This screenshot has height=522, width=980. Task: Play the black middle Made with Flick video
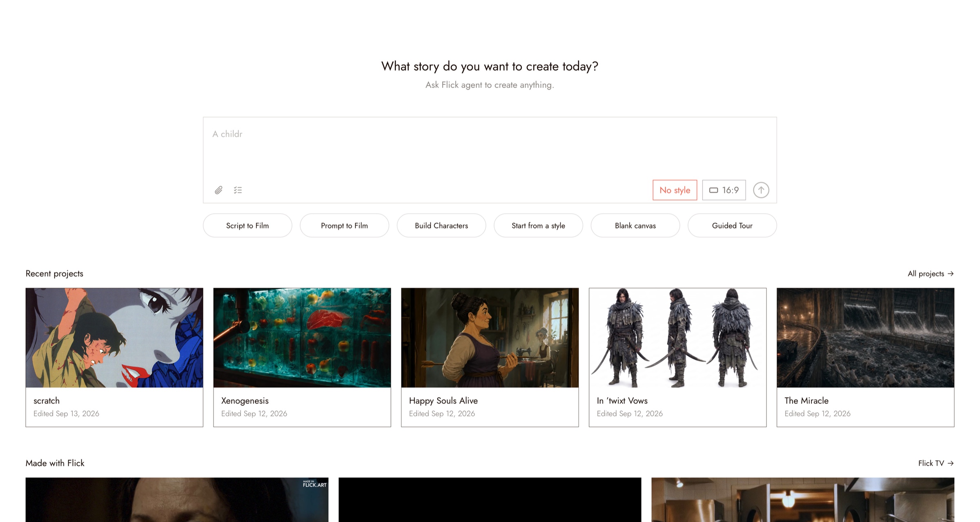490,500
